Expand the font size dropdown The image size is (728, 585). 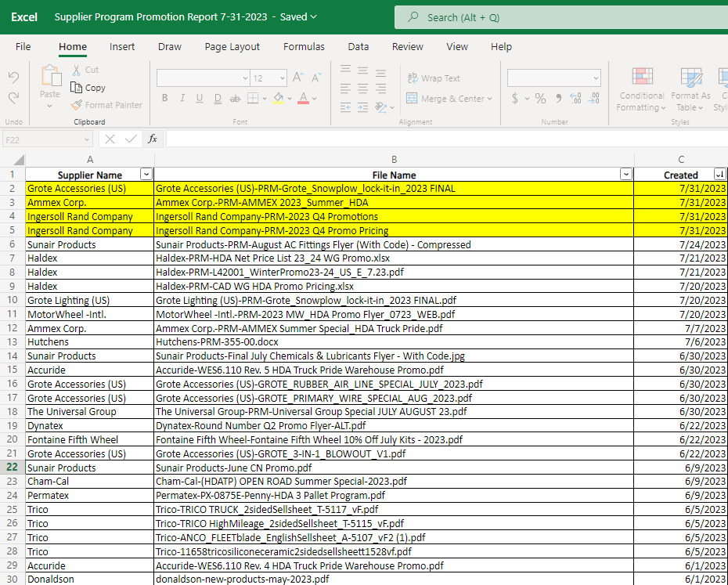281,78
